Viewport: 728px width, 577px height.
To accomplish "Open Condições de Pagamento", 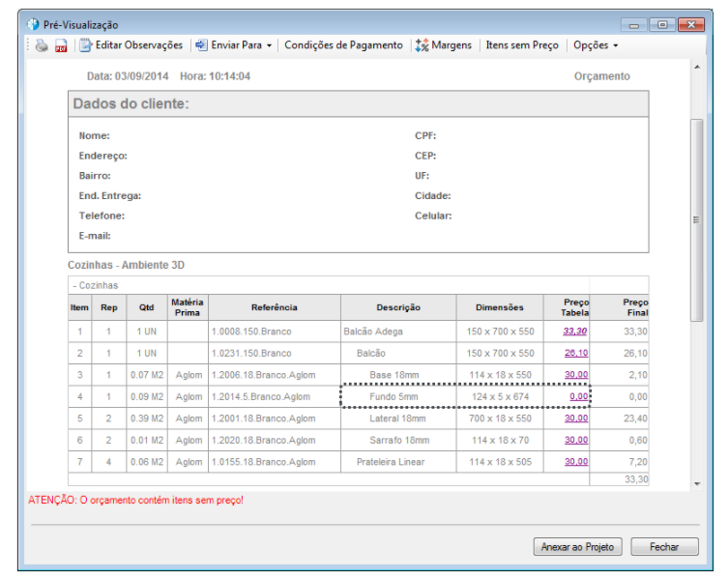I will point(343,45).
